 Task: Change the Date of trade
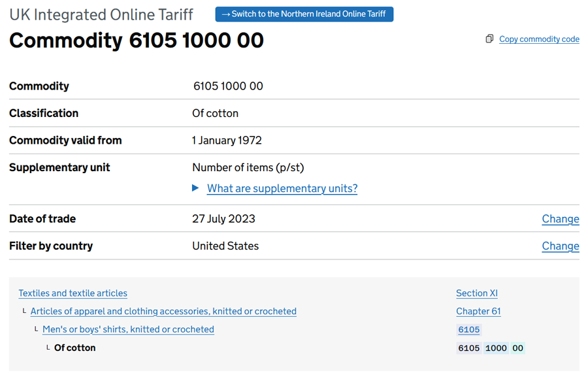coord(560,219)
